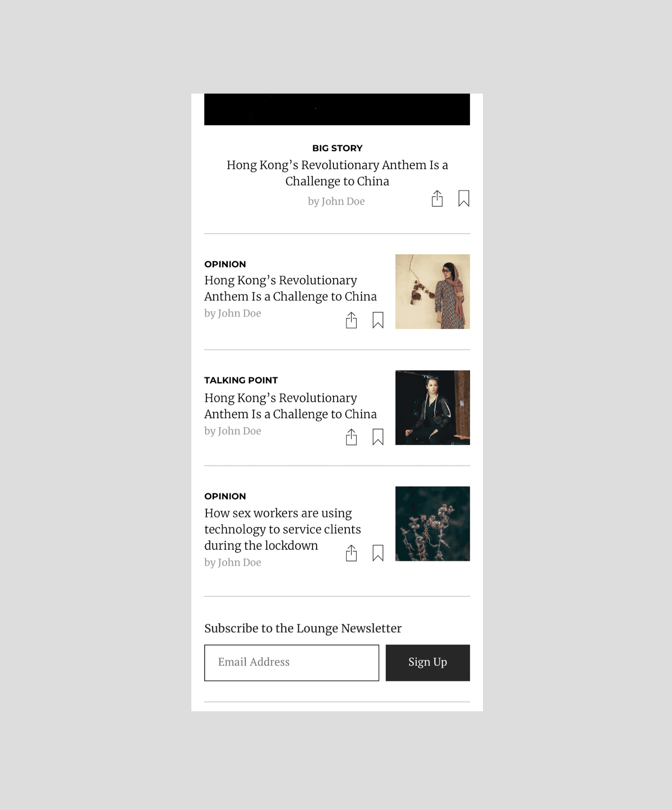Open the Big Story headline
This screenshot has height=810, width=672.
[x=337, y=173]
